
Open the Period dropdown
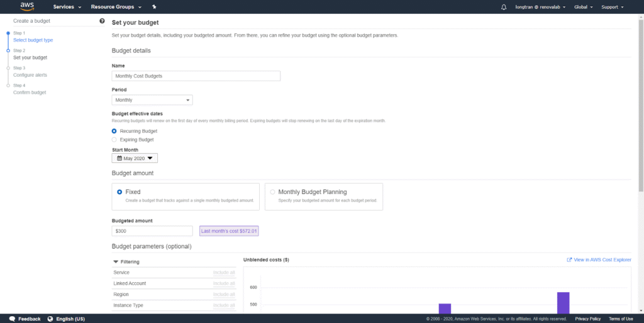[152, 100]
